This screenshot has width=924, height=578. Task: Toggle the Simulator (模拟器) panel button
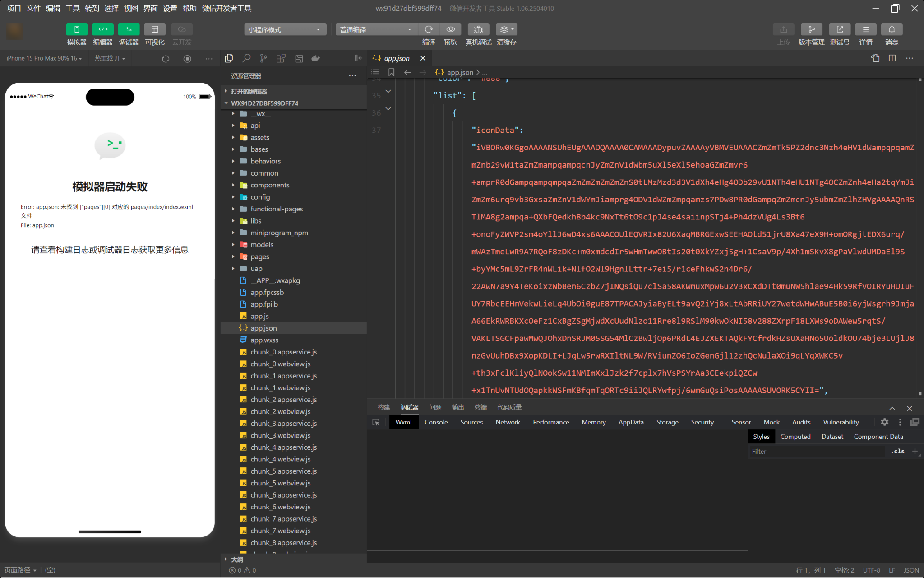[x=77, y=29]
